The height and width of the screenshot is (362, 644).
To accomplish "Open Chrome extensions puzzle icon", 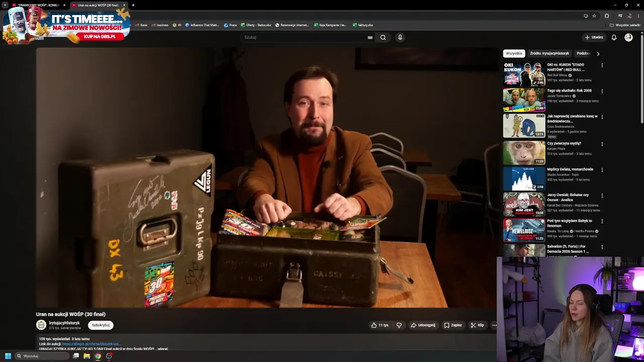I will click(x=607, y=16).
